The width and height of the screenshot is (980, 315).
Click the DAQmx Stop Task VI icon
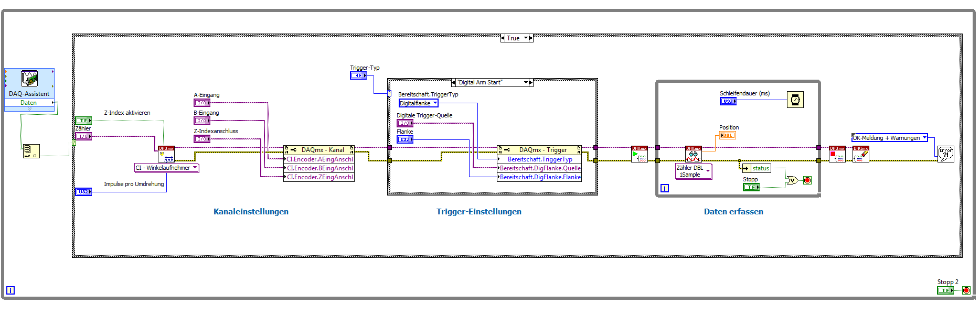(837, 154)
